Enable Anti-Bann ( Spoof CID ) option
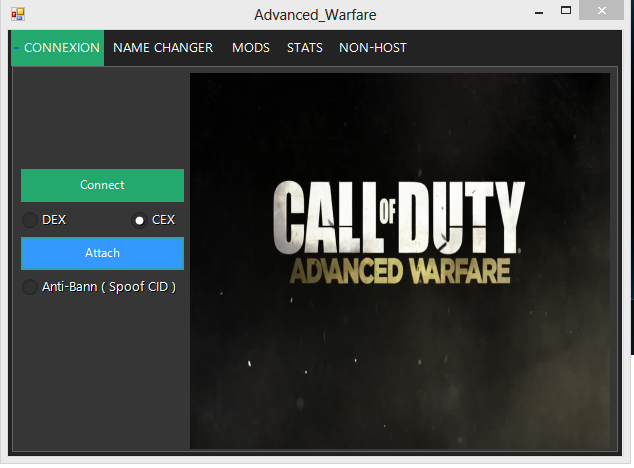 point(99,287)
